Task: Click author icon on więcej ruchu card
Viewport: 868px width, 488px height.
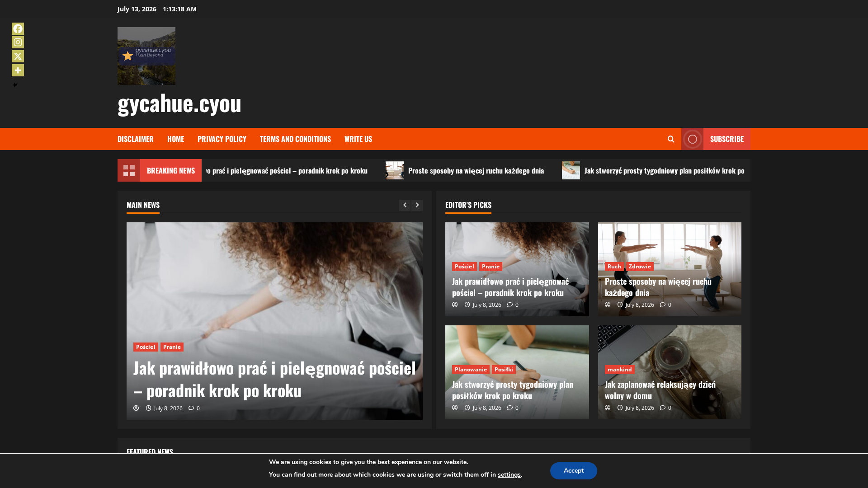Action: (608, 305)
